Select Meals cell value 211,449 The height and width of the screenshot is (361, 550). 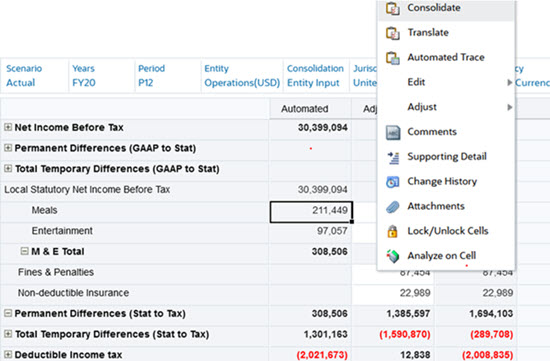pyautogui.click(x=311, y=212)
